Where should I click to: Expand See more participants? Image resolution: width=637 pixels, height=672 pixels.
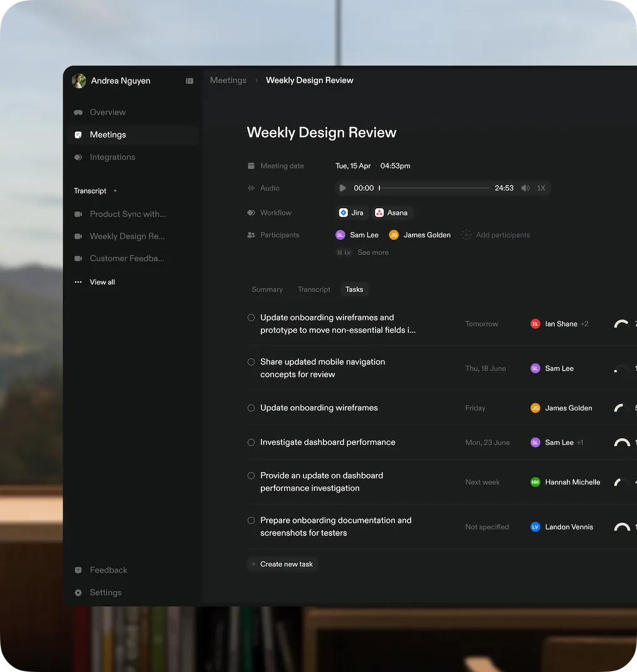point(373,253)
